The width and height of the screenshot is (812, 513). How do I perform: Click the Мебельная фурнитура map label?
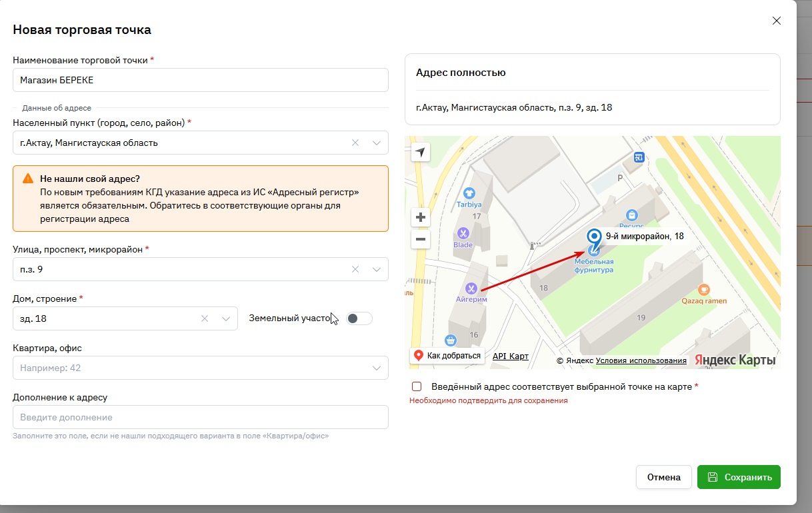[594, 266]
